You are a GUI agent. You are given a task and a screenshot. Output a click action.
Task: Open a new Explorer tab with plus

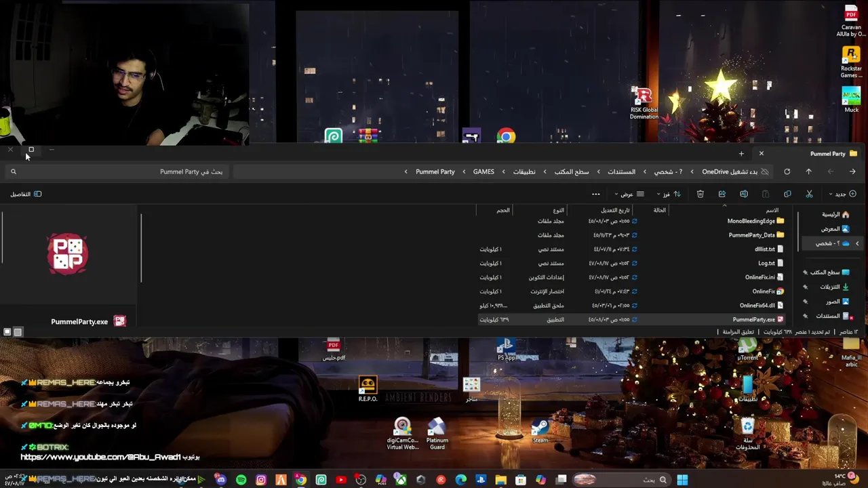741,154
